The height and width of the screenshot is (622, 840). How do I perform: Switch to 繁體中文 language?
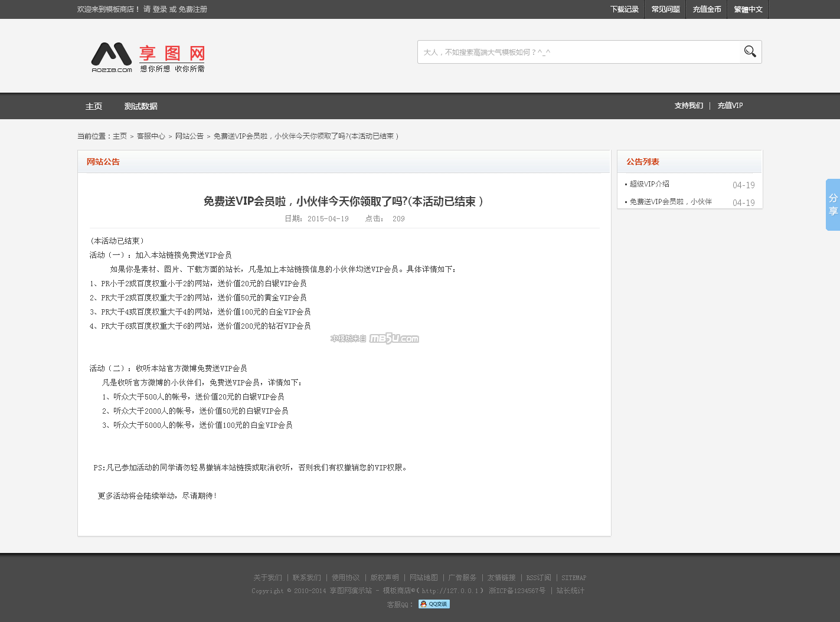[748, 9]
